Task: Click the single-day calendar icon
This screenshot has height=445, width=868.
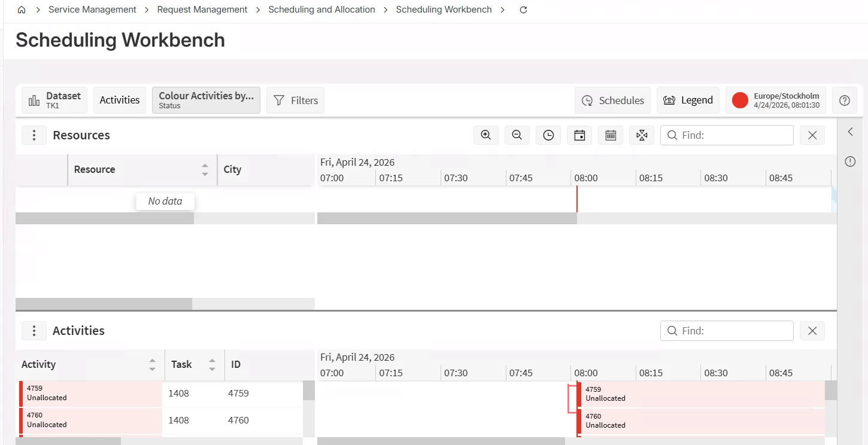Action: pos(579,135)
